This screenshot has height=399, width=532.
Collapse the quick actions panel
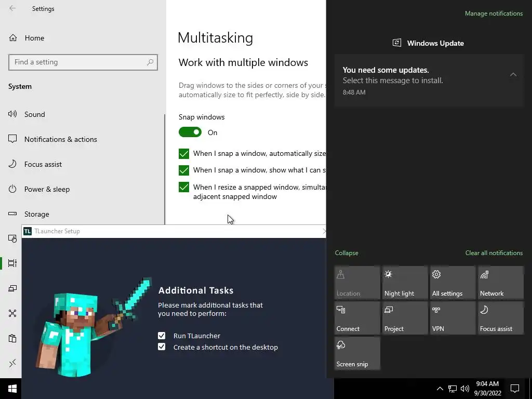[x=347, y=253]
